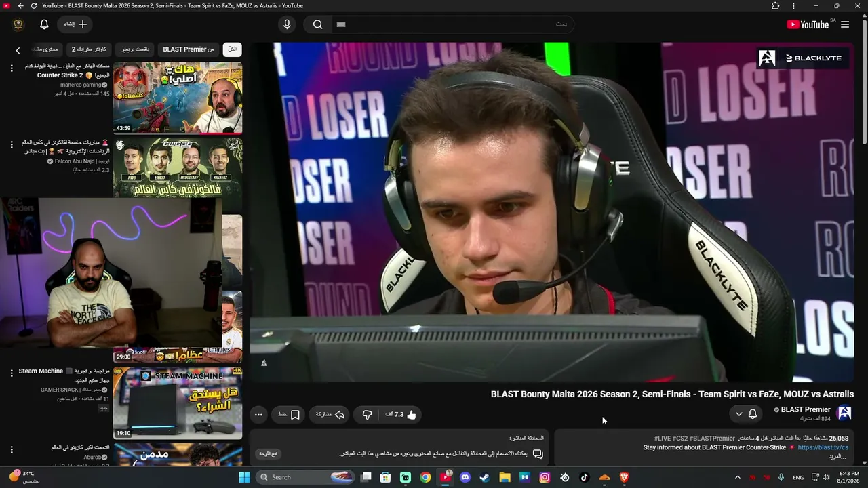
Task: Open the window's three-dot options menu
Action: tap(793, 6)
